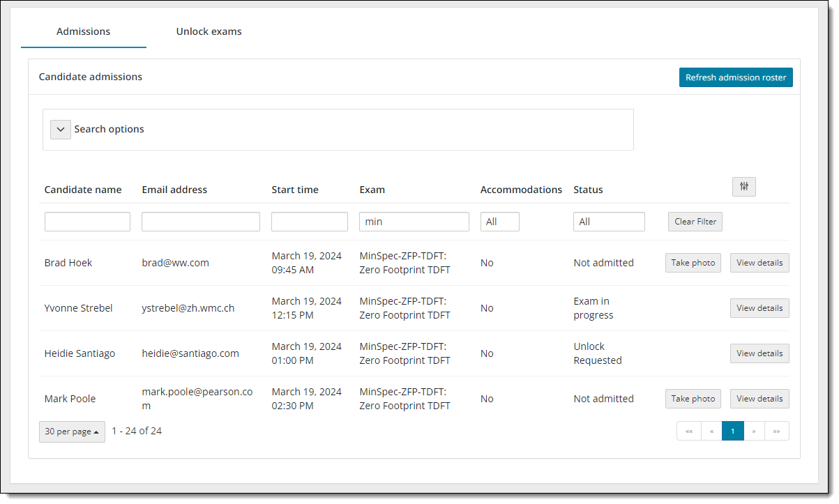Select the Admissions tab

click(x=83, y=31)
